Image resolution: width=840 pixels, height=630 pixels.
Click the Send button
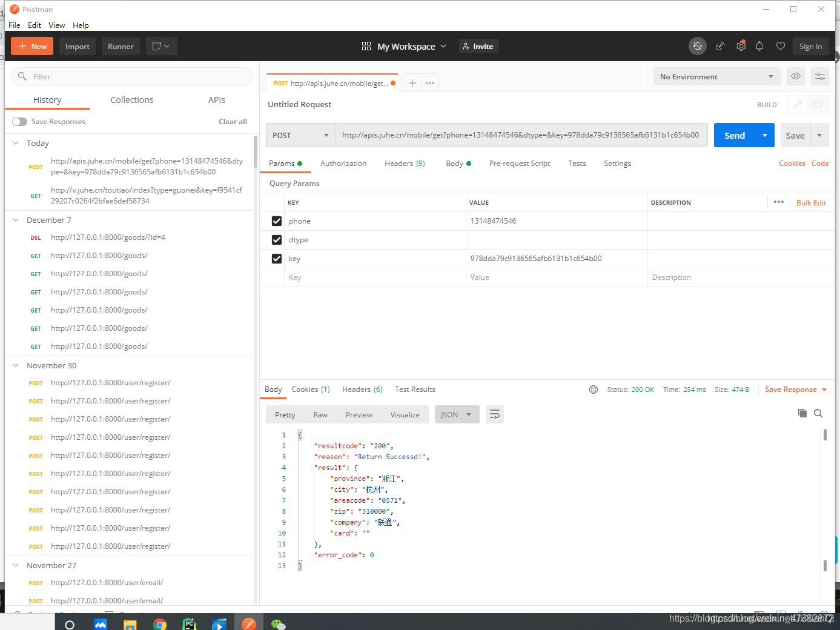tap(735, 135)
